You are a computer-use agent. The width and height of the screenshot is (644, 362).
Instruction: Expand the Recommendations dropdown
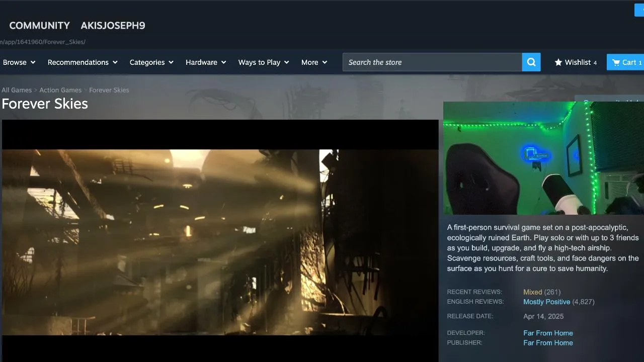83,62
